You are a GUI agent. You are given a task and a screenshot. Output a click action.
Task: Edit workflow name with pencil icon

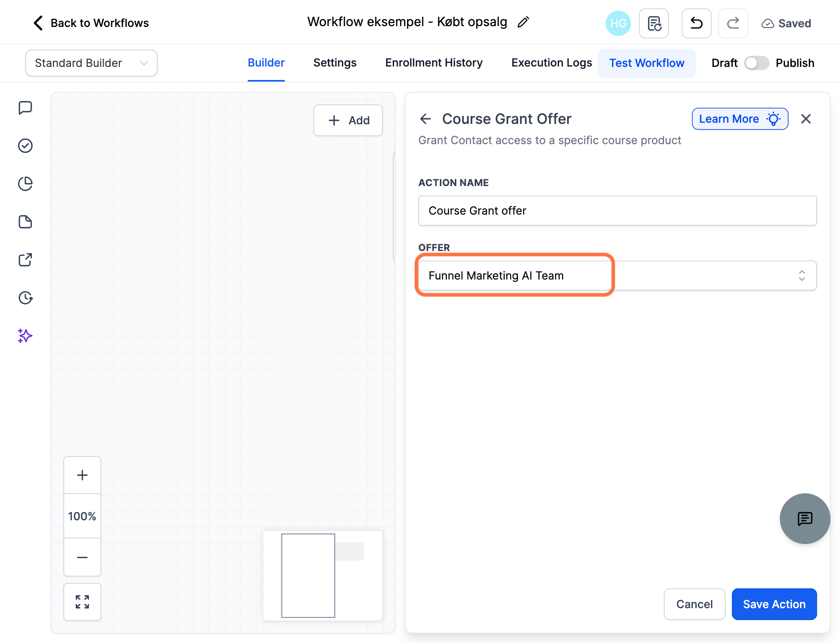(523, 22)
